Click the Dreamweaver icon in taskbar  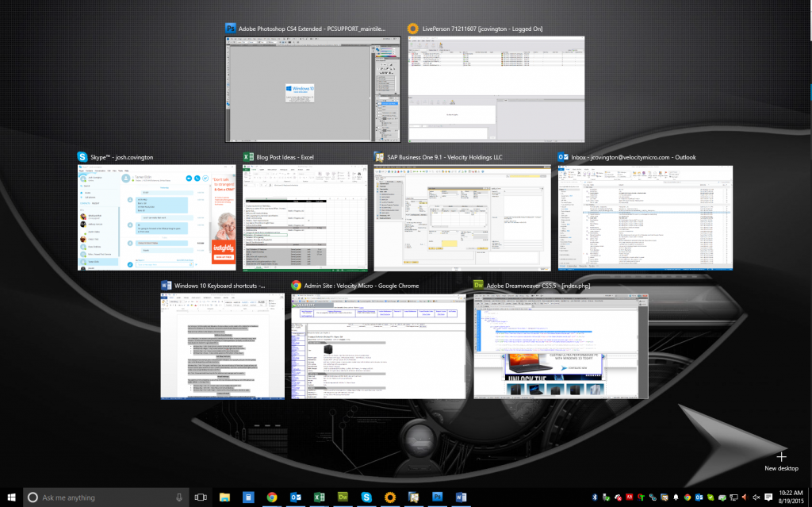pyautogui.click(x=343, y=497)
